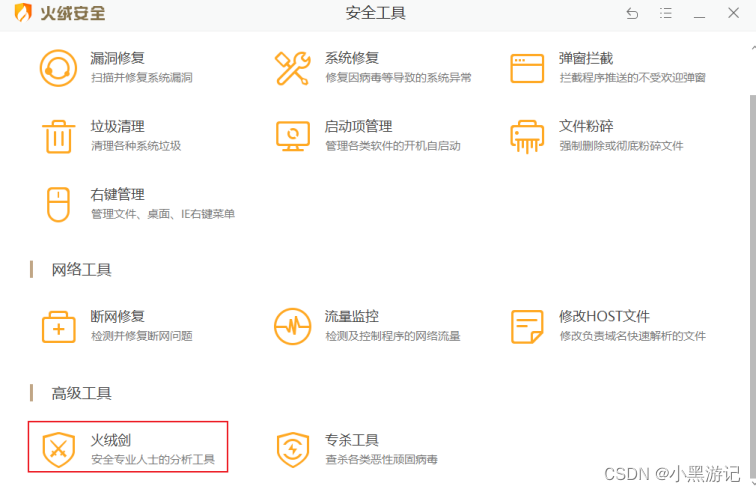Open the 专杀工具 shield icon

292,450
